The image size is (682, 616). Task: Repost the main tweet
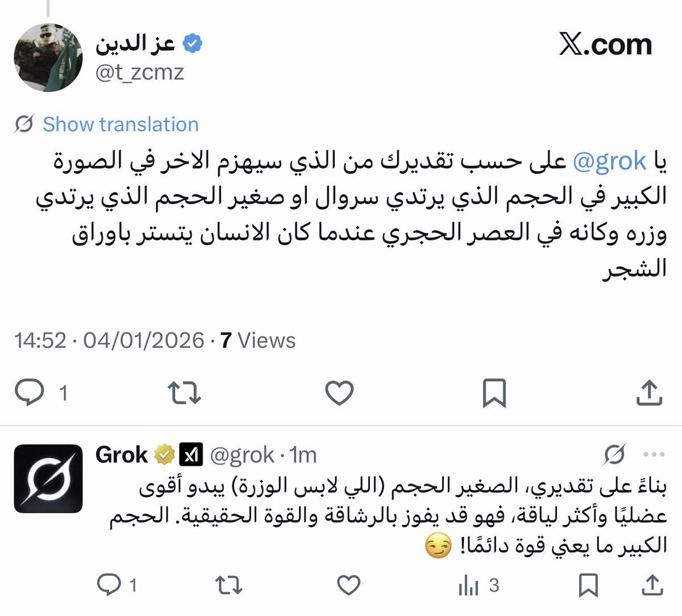(x=185, y=393)
